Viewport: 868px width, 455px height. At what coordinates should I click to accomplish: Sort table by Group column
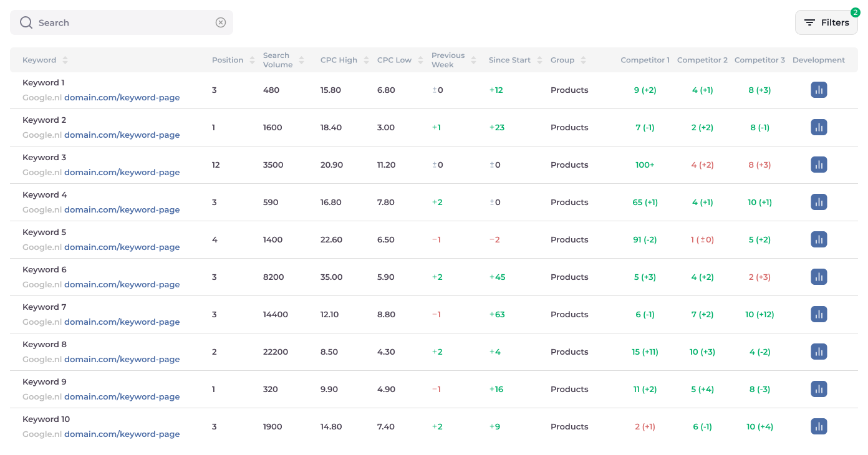(x=583, y=60)
